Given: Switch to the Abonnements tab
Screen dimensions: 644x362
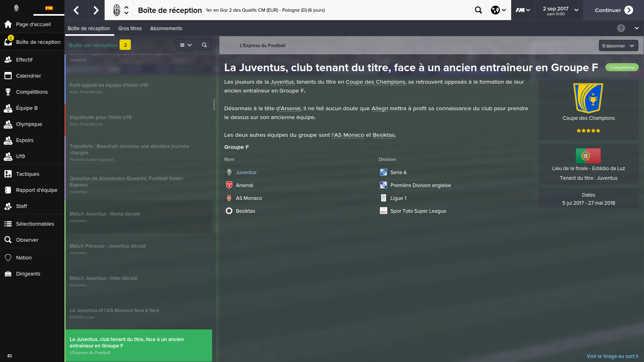Looking at the screenshot, I should (x=166, y=29).
